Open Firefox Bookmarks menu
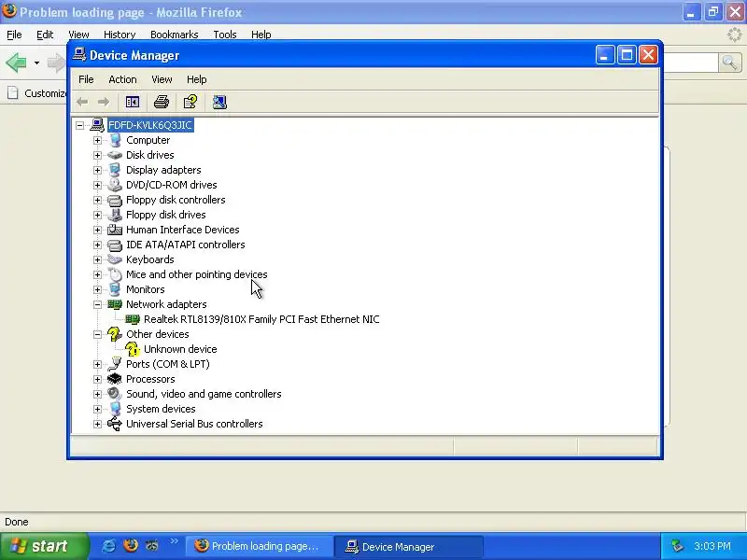The height and width of the screenshot is (560, 747). point(175,35)
